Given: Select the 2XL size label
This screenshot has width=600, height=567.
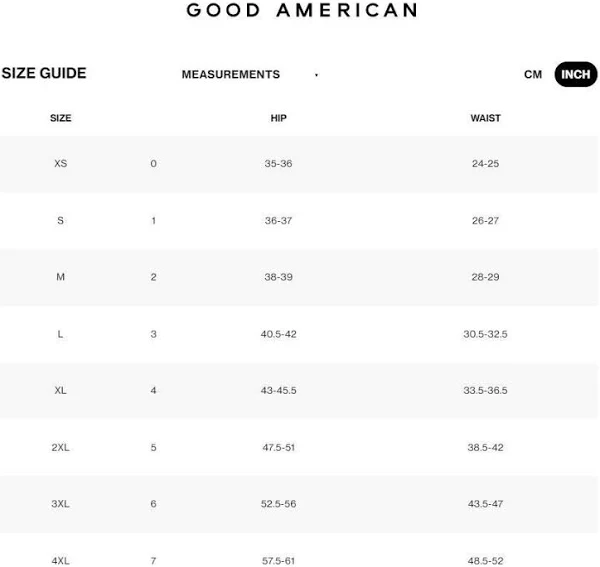Looking at the screenshot, I should [61, 447].
